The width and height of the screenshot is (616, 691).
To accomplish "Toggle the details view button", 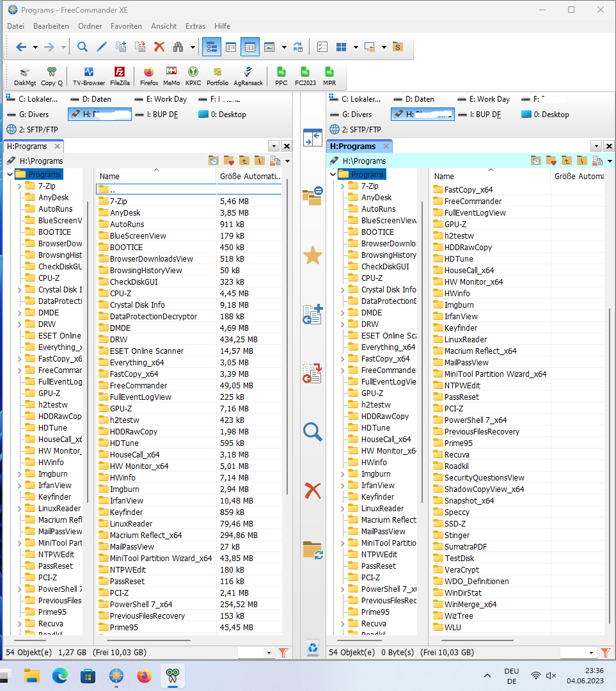I will (250, 47).
